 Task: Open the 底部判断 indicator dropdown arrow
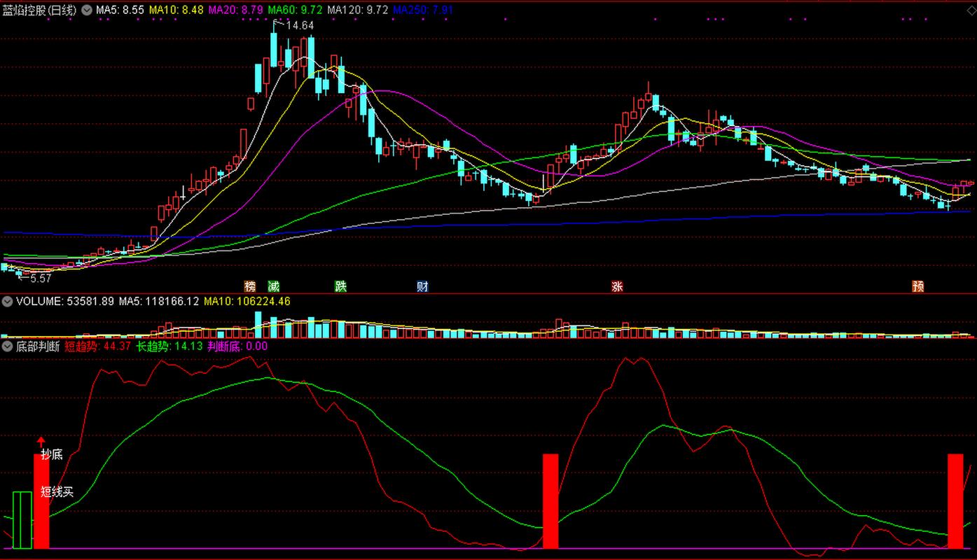point(7,346)
